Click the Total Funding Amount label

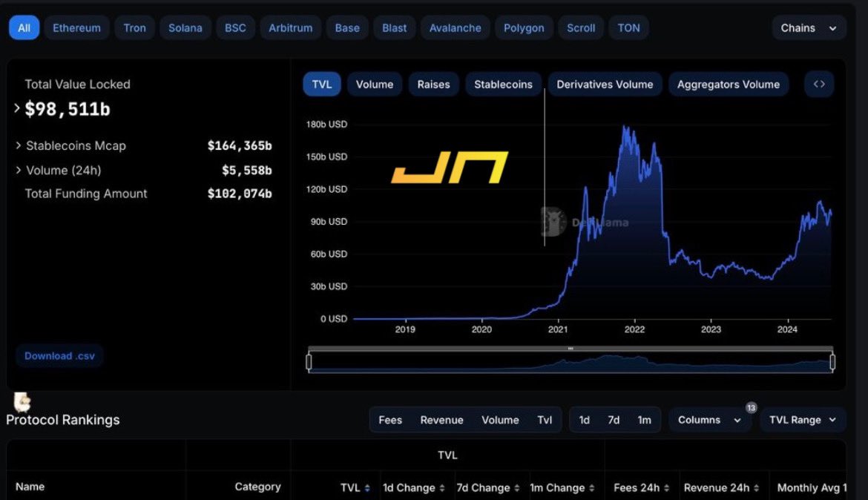[86, 194]
